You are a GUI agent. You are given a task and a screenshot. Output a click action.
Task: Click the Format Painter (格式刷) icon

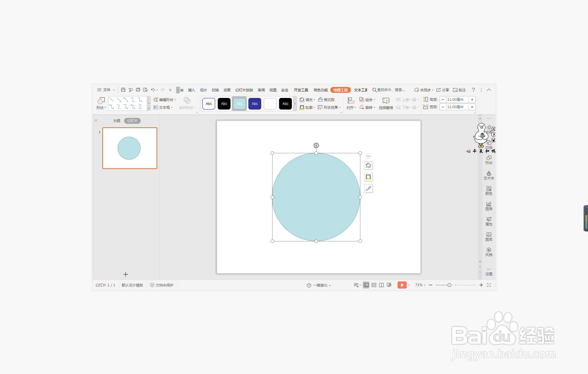[321, 100]
